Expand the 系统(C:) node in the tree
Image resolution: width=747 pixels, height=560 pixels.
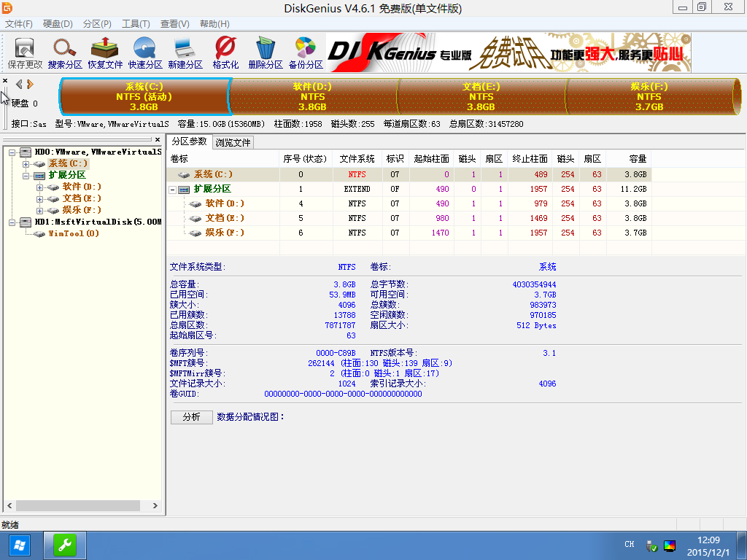(x=26, y=163)
